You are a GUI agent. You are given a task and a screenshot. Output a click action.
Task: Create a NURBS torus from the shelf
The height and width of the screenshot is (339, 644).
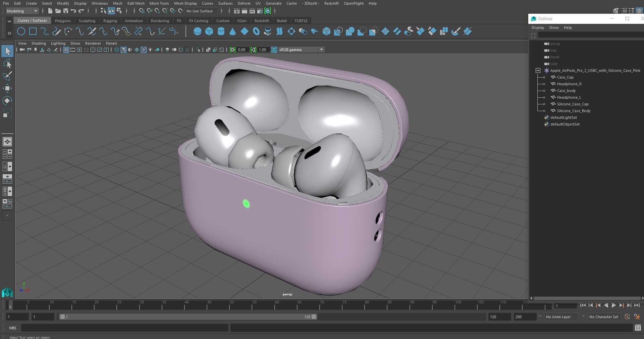click(x=256, y=32)
